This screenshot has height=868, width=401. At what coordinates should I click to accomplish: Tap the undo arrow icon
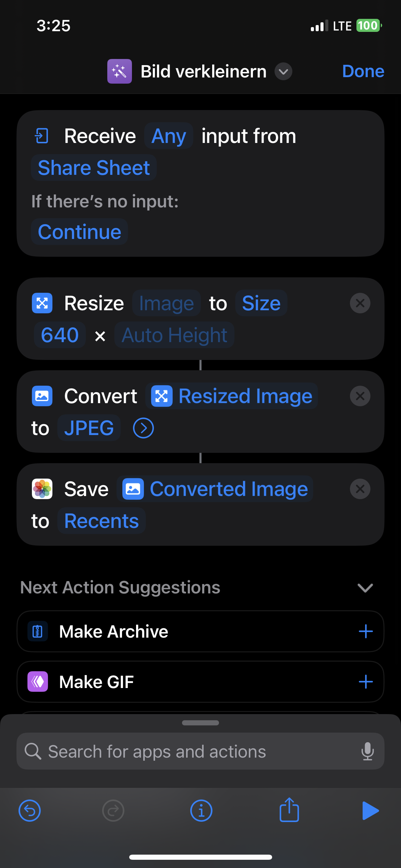(x=29, y=811)
